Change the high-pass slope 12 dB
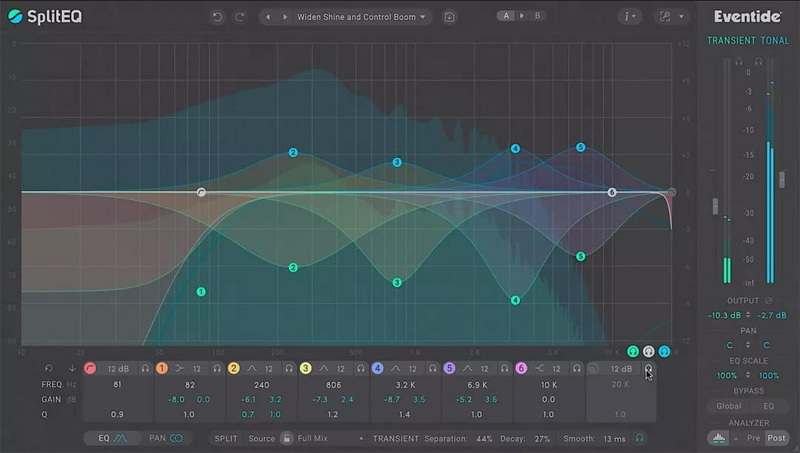This screenshot has width=800, height=453. pyautogui.click(x=118, y=368)
